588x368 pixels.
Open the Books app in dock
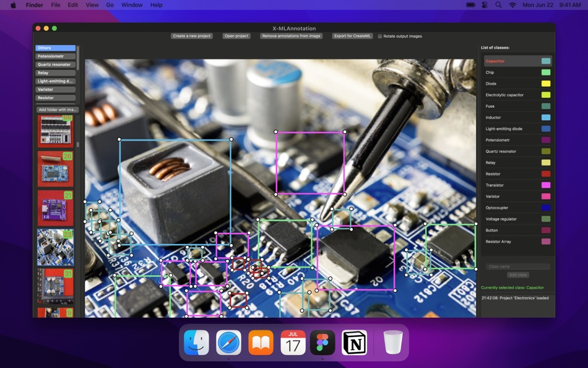click(x=261, y=343)
